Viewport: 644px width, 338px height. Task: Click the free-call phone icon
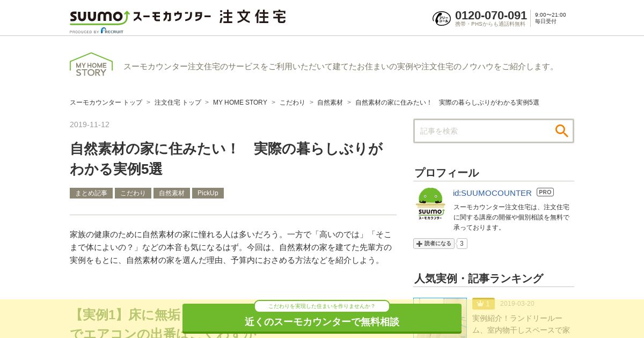click(442, 18)
